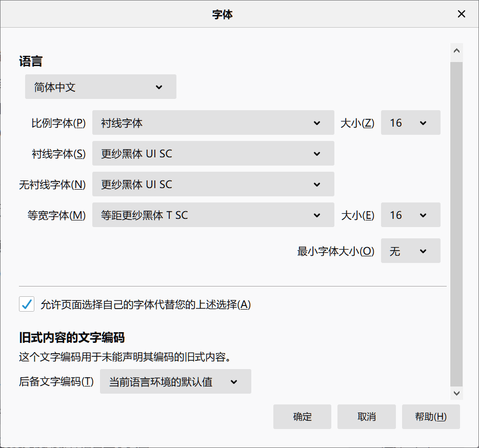Click the chevron on 更纱黑体 UI SC selector

pyautogui.click(x=317, y=153)
